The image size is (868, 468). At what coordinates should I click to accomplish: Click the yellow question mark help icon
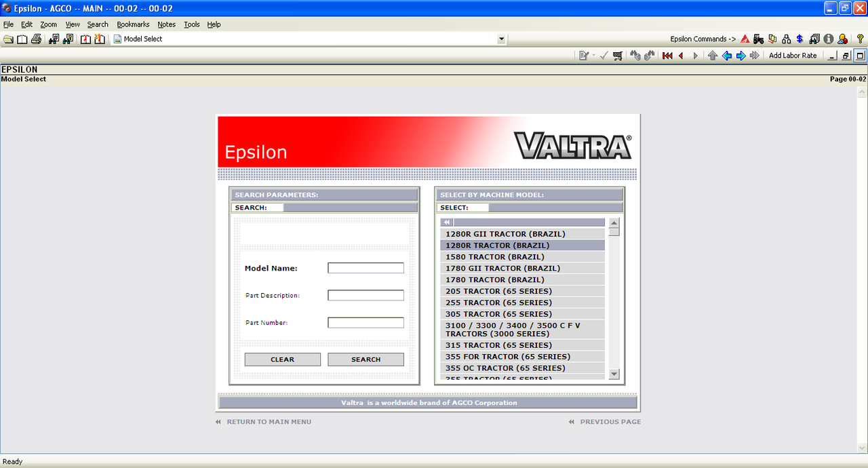point(860,39)
